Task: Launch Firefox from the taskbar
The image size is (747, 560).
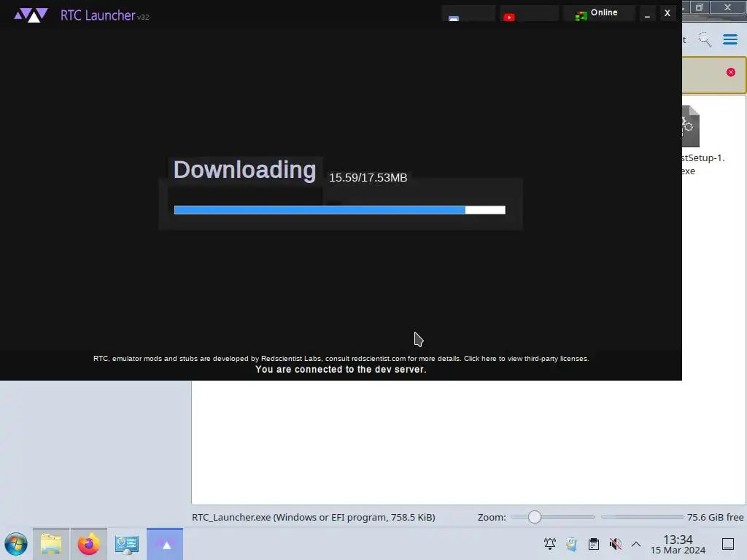Action: coord(88,544)
